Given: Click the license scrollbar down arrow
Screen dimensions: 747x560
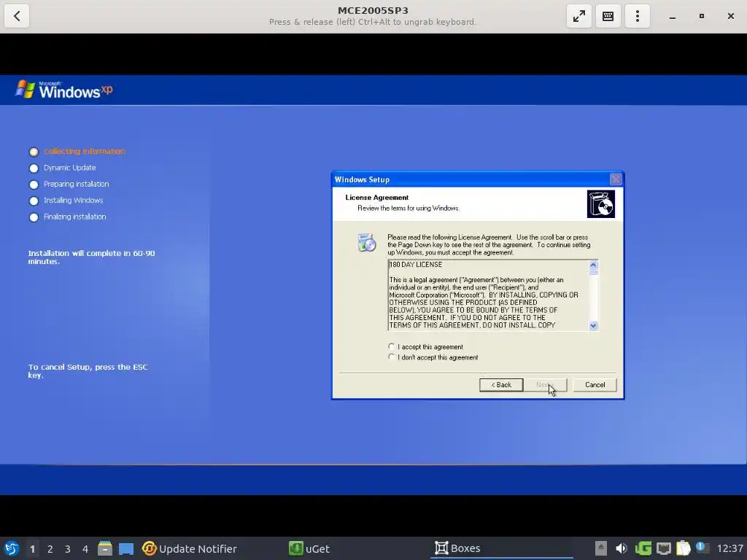Looking at the screenshot, I should 593,326.
